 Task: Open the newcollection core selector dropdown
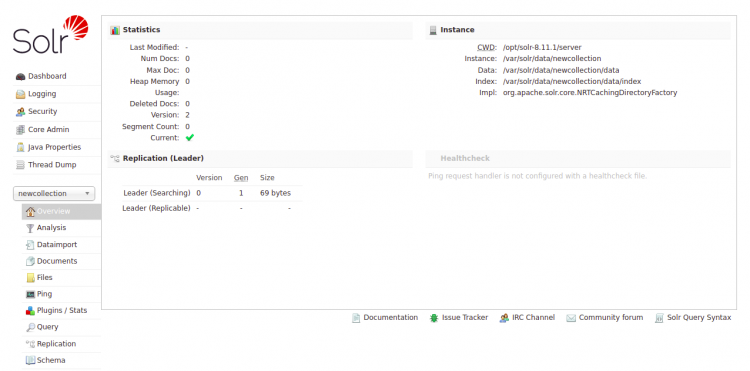[54, 194]
